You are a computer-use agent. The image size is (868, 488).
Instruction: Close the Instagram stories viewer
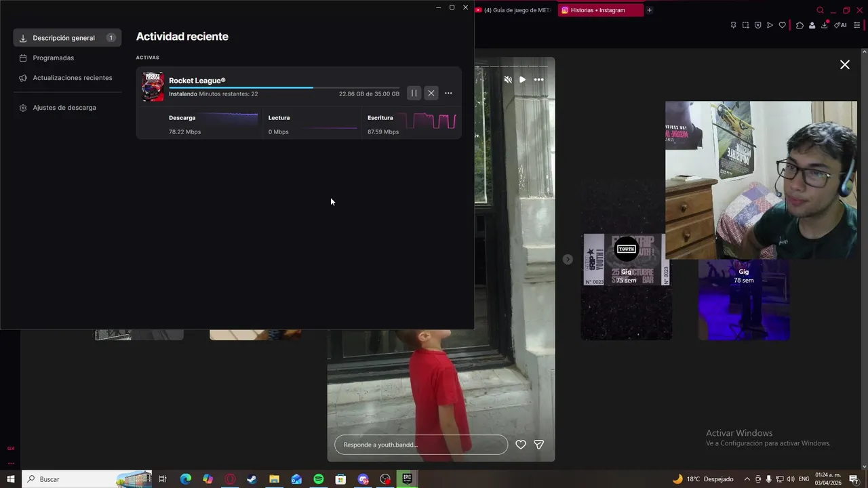coord(845,64)
